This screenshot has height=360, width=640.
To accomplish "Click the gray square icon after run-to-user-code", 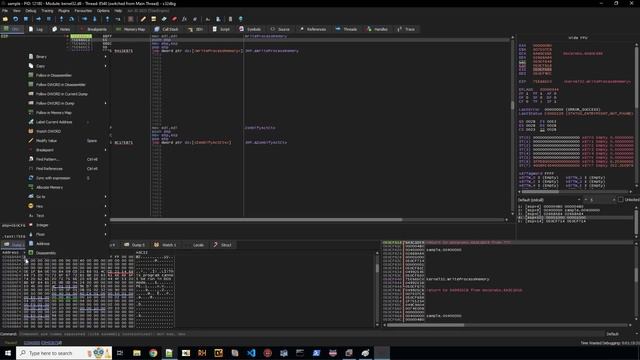I will coord(131,19).
